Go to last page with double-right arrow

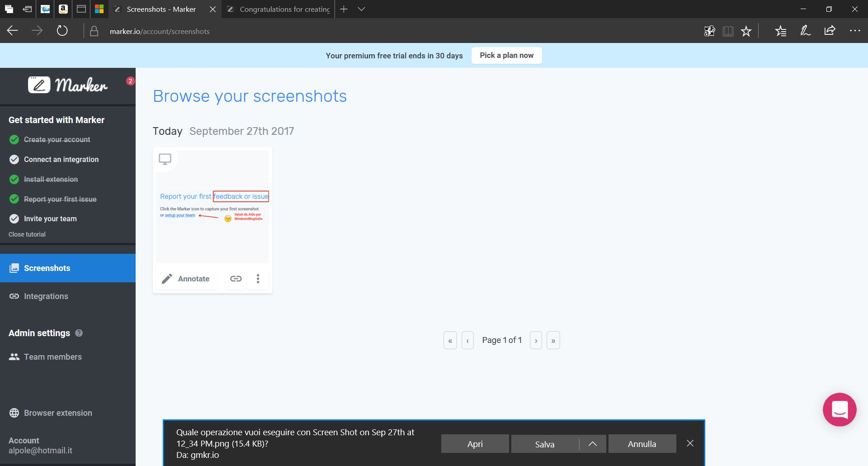tap(553, 340)
